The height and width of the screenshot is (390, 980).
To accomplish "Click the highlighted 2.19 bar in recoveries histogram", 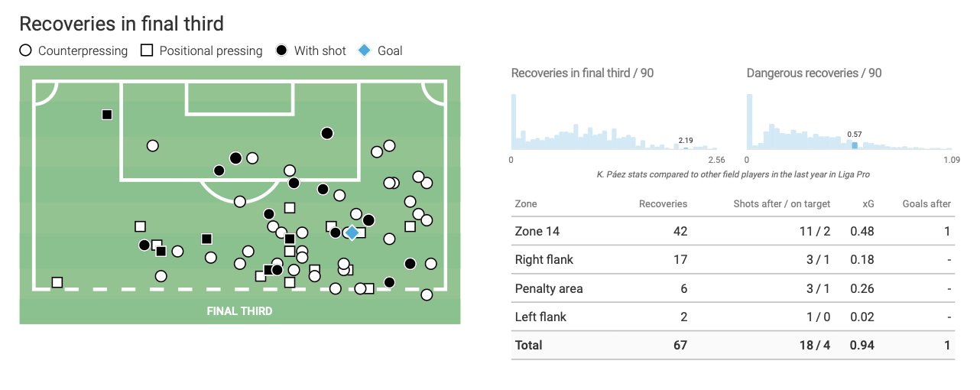I will pyautogui.click(x=685, y=148).
